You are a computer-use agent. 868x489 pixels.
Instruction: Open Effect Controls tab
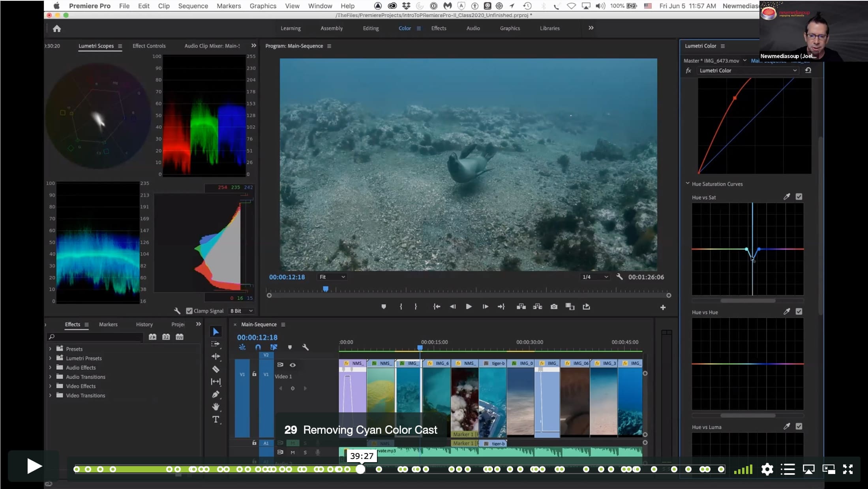149,46
